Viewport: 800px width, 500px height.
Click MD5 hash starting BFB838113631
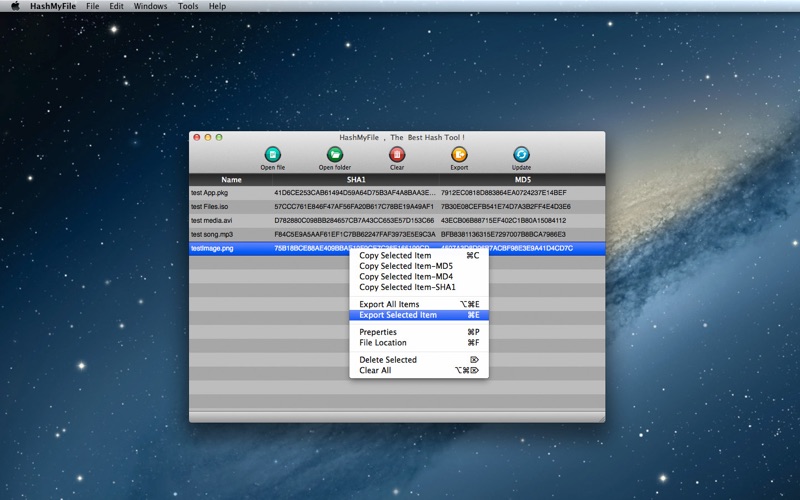[504, 234]
